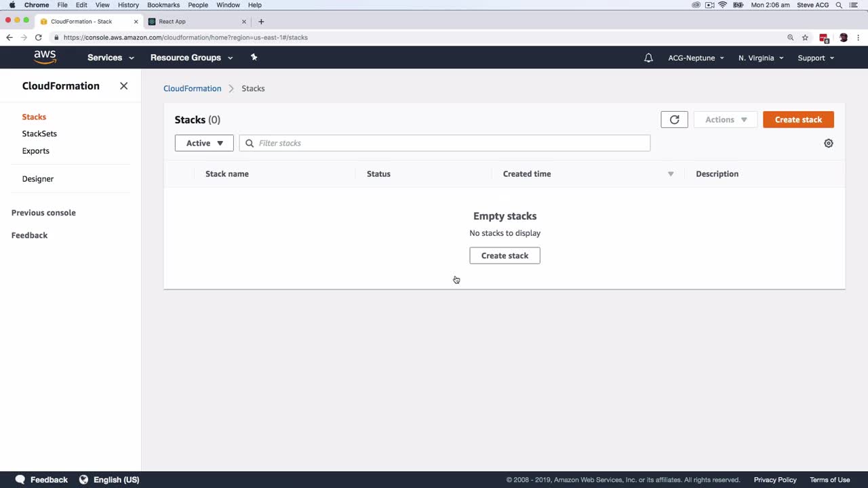Open the Privacy Policy link
Screen dimensions: 868x488
tap(775, 480)
